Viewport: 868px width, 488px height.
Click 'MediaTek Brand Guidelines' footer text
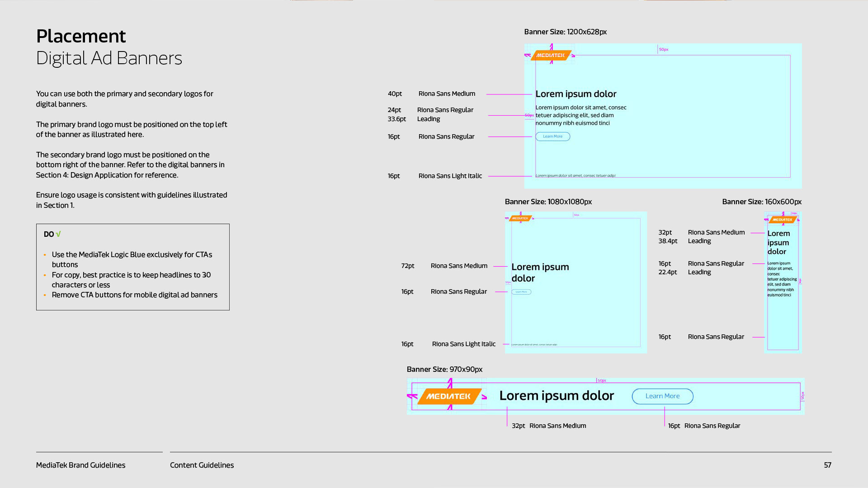[x=80, y=465]
